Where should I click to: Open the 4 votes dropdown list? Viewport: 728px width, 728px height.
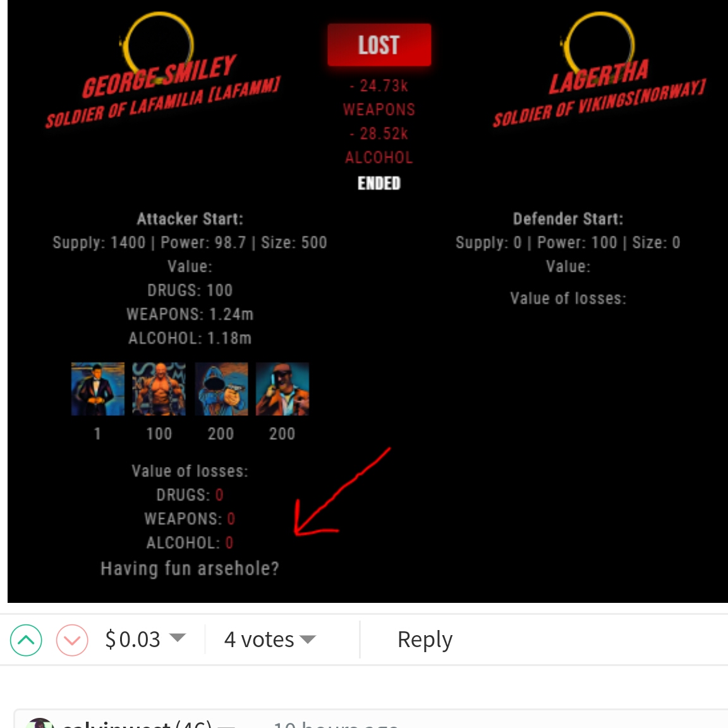click(x=308, y=640)
